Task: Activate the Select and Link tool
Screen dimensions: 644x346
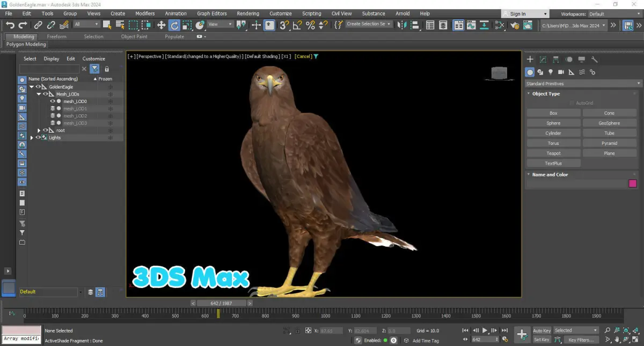Action: (38, 25)
